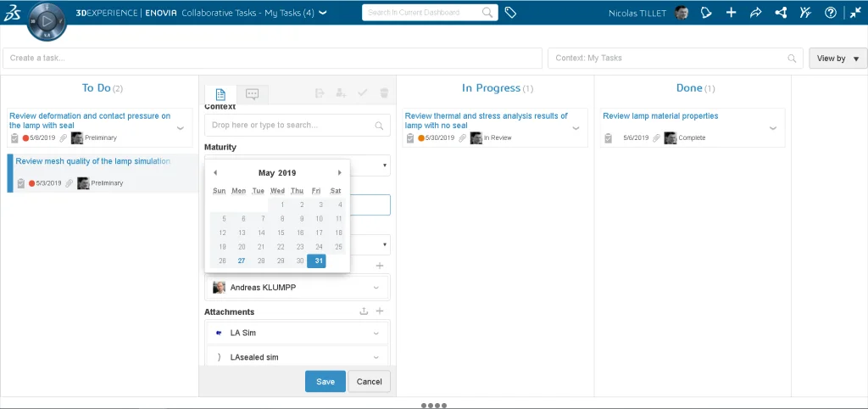The image size is (868, 409).
Task: Open the help question mark icon
Action: pos(831,13)
